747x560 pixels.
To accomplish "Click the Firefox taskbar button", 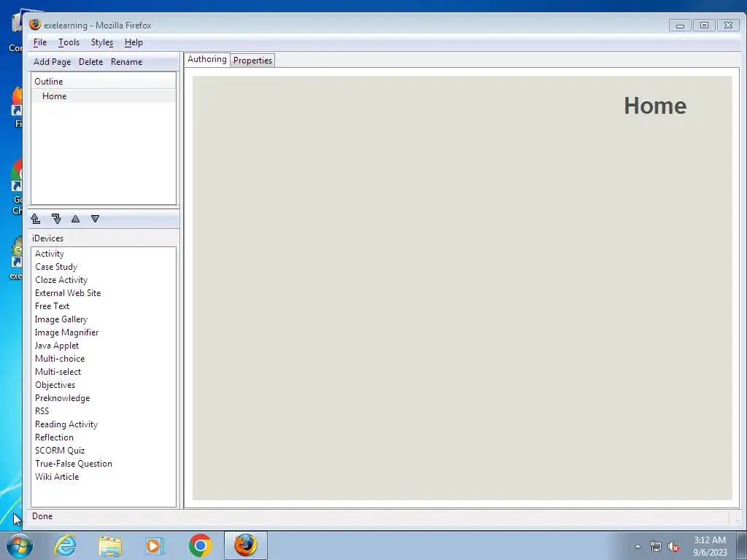I will pos(246,545).
